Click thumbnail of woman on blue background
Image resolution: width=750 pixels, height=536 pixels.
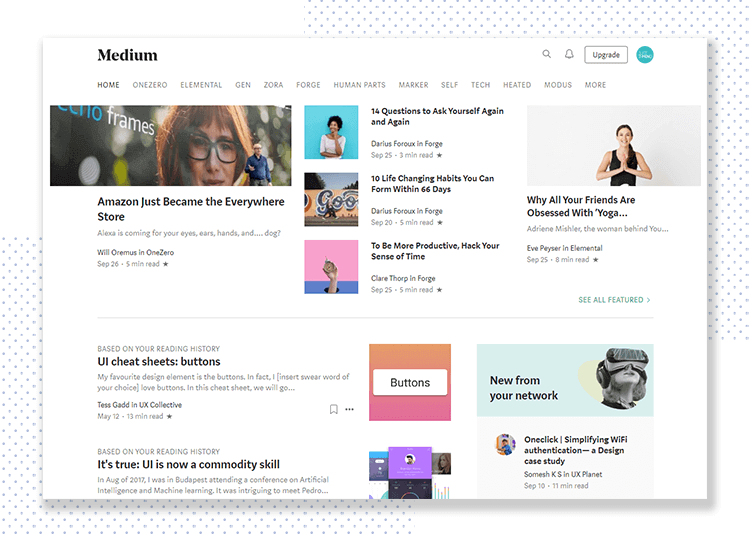(x=331, y=132)
